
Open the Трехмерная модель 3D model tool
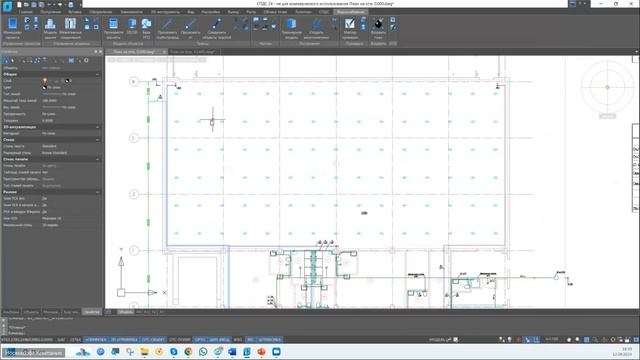click(x=291, y=28)
